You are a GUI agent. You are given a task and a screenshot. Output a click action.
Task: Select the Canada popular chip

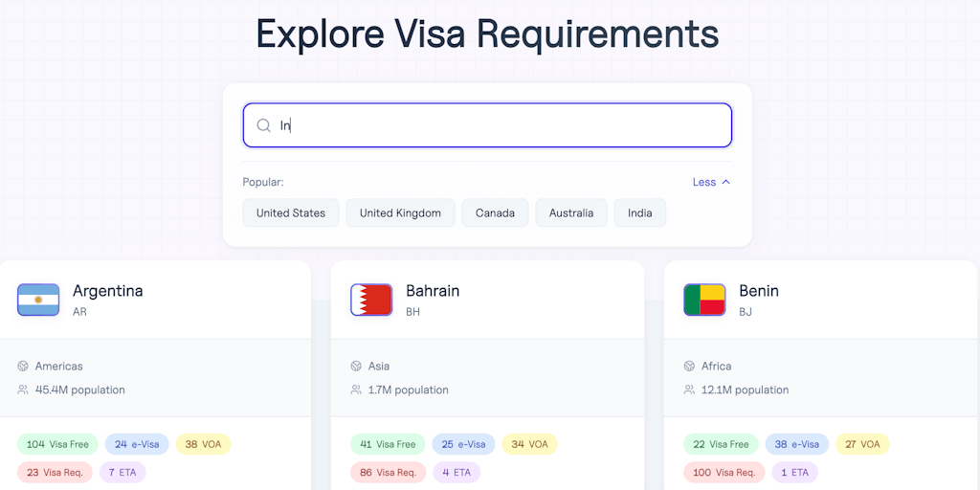tap(495, 213)
